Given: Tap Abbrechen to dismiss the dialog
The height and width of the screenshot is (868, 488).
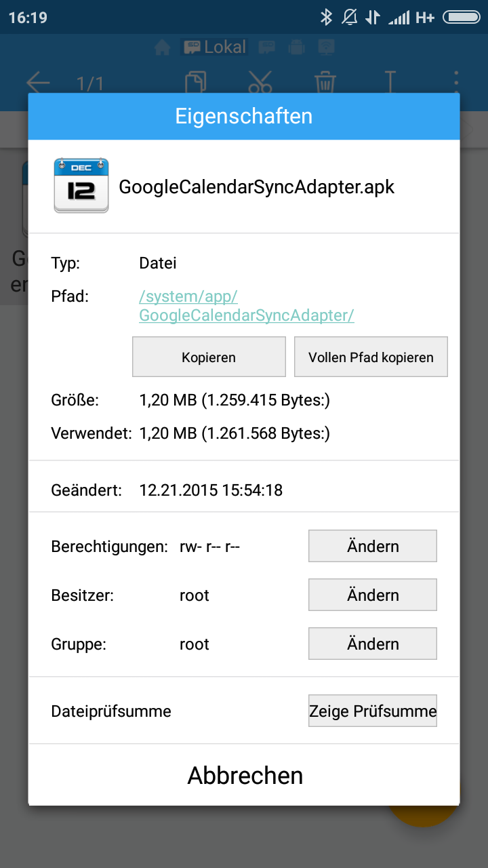Looking at the screenshot, I should point(245,775).
